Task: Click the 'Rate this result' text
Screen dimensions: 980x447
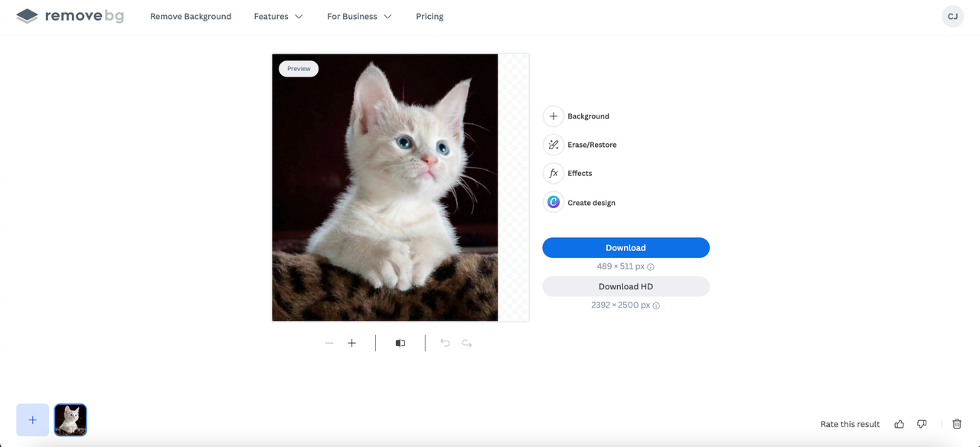Action: coord(850,424)
